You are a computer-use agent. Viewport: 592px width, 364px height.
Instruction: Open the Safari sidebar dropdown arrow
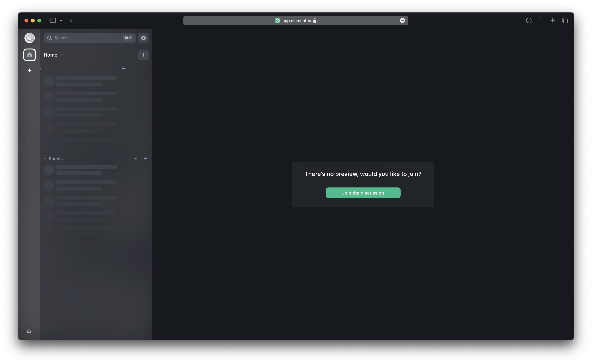(61, 20)
